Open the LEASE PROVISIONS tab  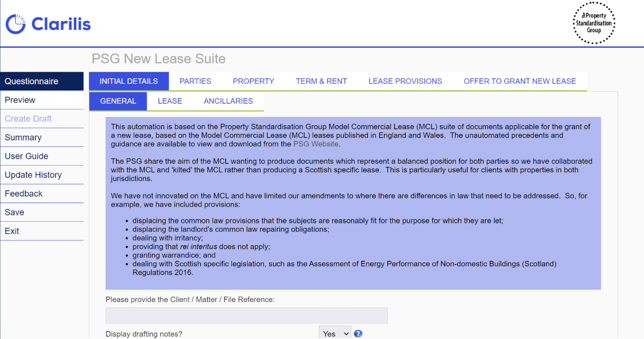point(405,81)
